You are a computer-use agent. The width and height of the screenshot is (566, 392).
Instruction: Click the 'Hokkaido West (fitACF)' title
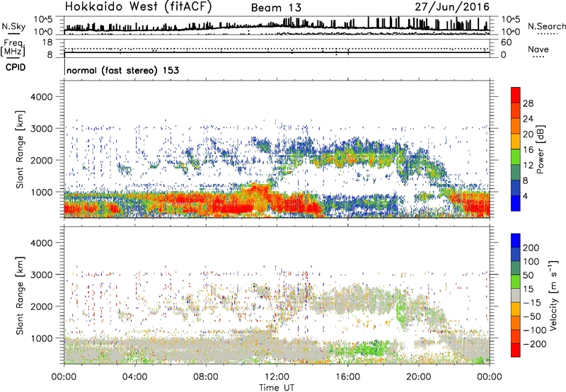click(138, 6)
